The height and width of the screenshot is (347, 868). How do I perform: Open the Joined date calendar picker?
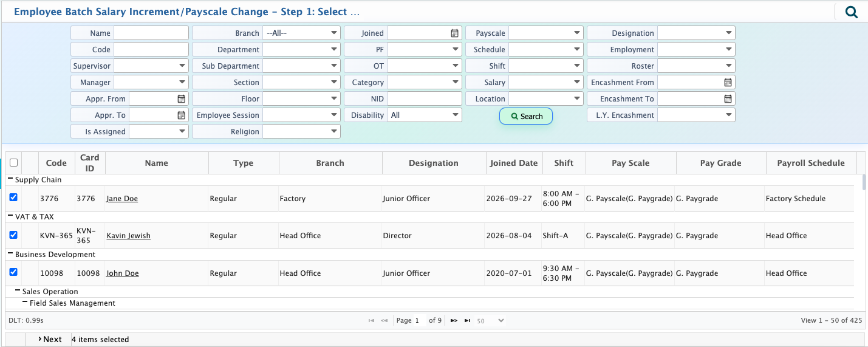[454, 33]
